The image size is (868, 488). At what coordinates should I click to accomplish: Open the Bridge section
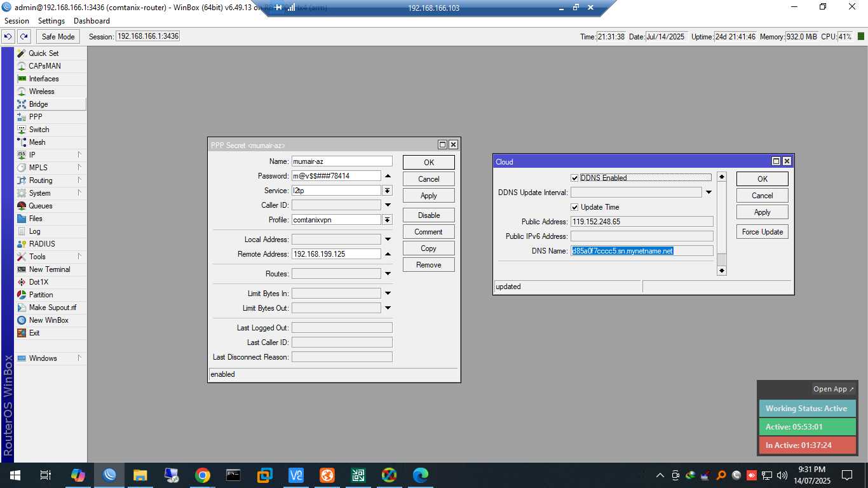[x=50, y=104]
